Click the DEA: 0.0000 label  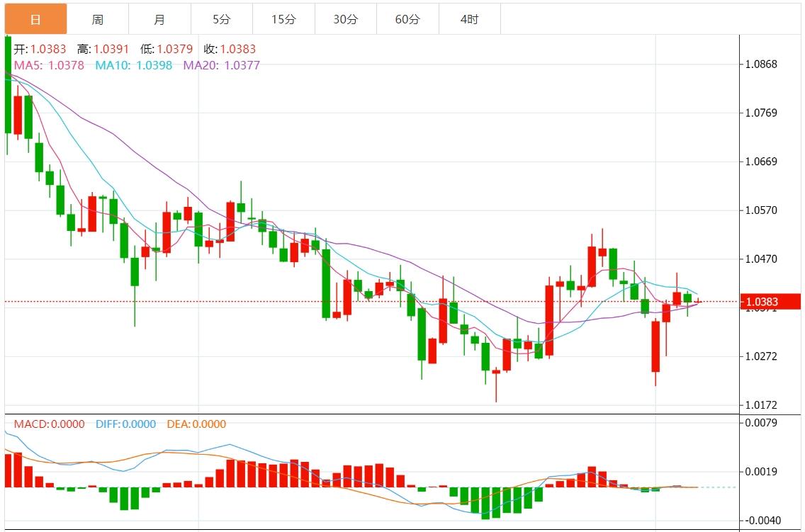tap(196, 424)
